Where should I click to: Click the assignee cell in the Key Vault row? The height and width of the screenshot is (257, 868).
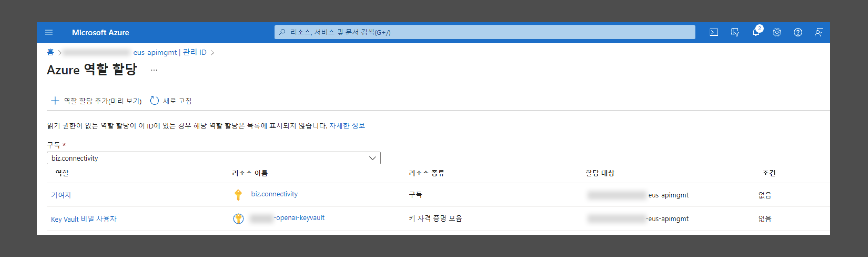pos(638,219)
